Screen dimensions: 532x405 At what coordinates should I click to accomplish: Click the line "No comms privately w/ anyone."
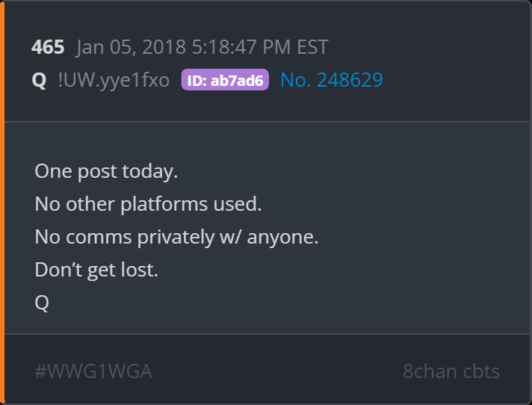(176, 237)
